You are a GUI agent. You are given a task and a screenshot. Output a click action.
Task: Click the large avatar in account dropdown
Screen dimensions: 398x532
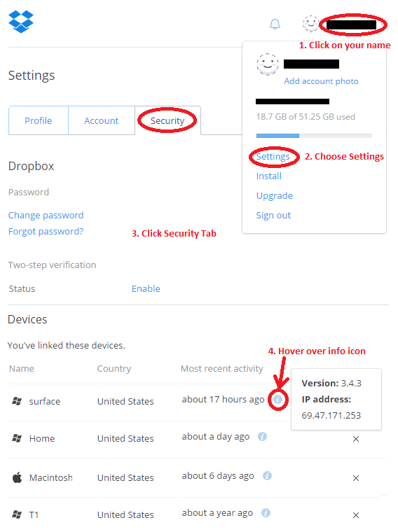[268, 64]
